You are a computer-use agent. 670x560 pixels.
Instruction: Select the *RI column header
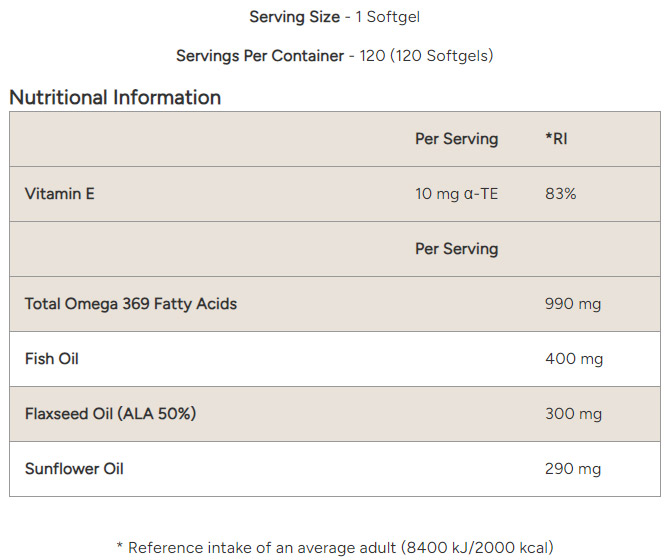tap(556, 139)
